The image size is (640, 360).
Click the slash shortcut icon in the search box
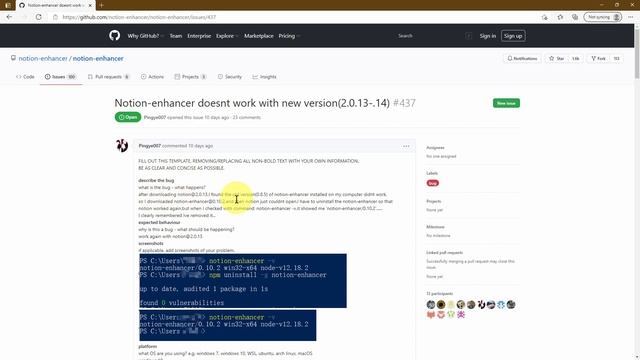pos(468,36)
